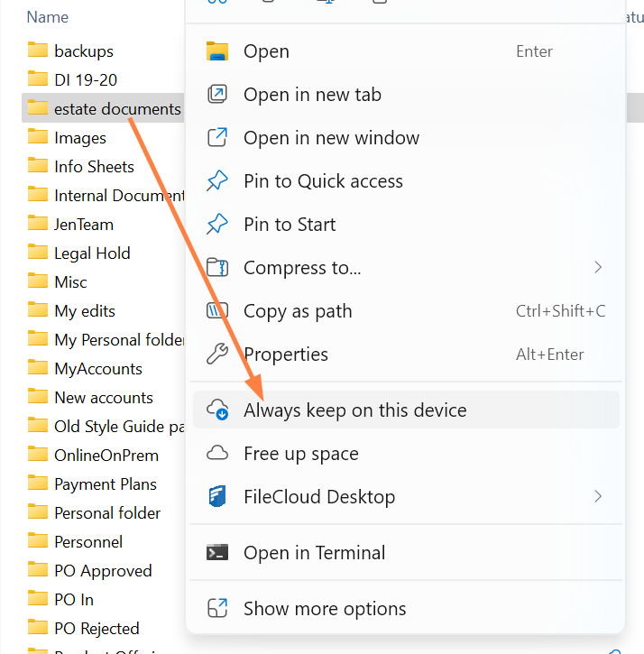Viewport: 644px width, 654px height.
Task: Select Open in new tab
Action: [312, 95]
